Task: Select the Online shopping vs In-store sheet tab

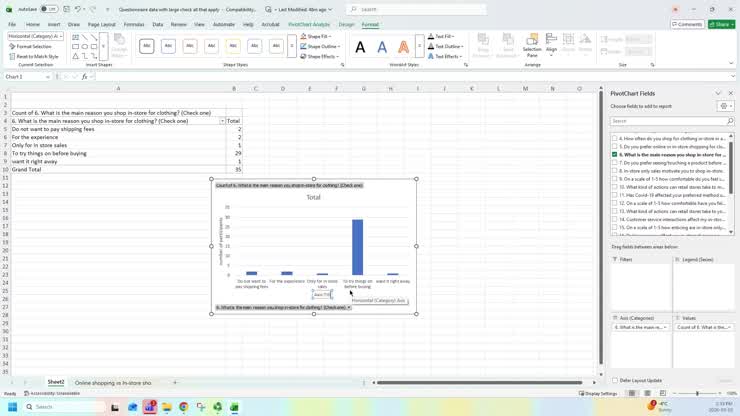Action: (113, 382)
